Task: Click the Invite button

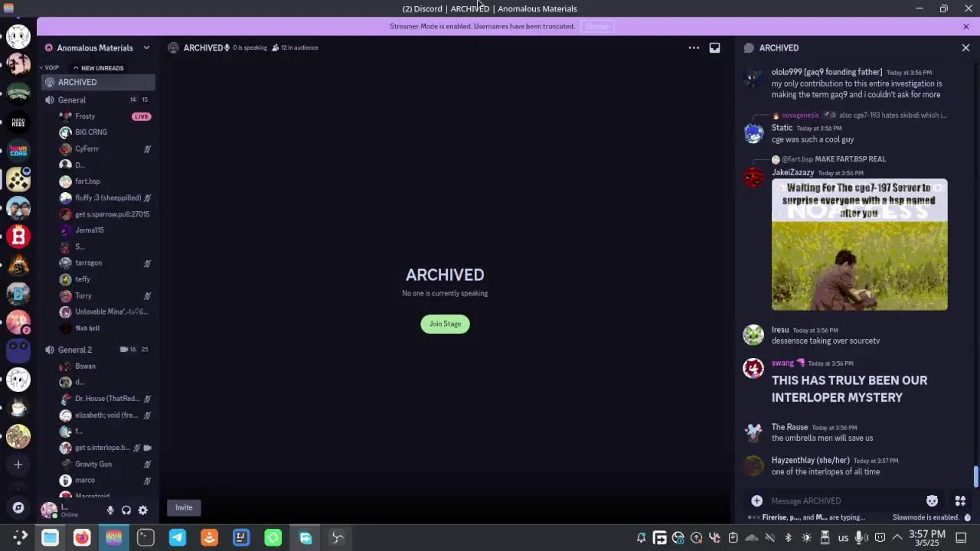Action: tap(184, 507)
